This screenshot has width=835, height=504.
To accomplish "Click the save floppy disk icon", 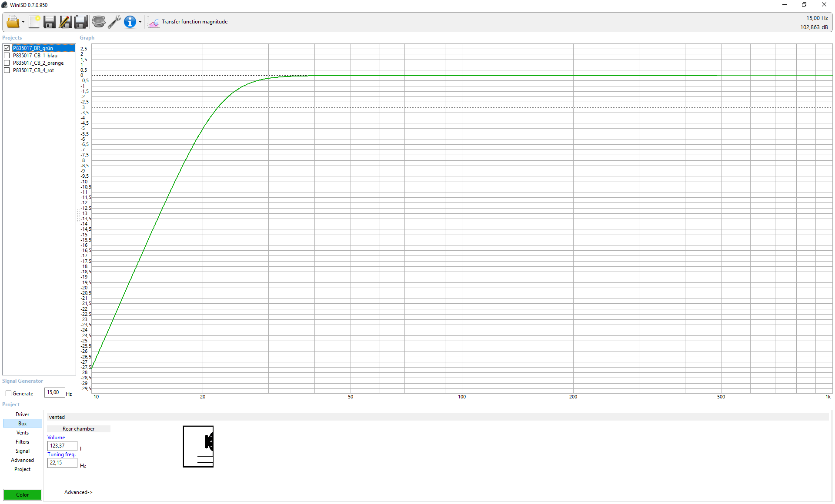I will click(50, 22).
